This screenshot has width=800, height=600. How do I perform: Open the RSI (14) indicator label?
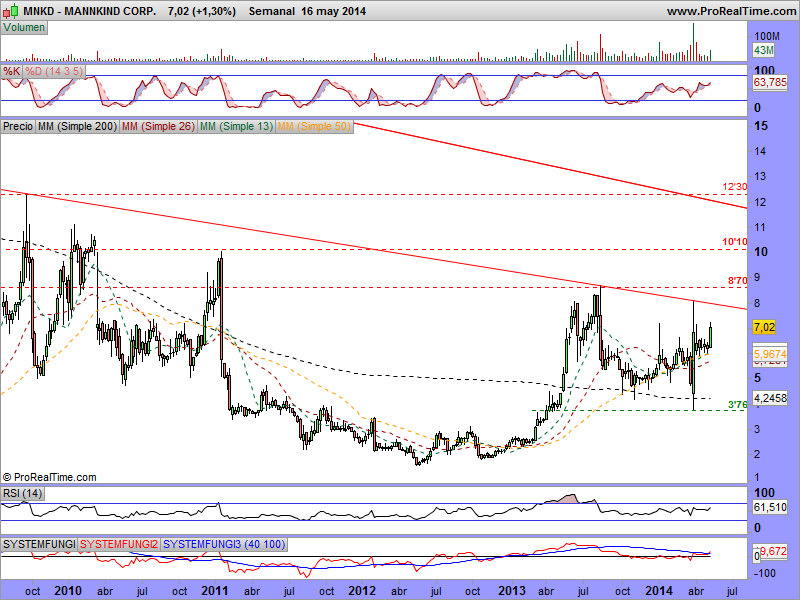[22, 493]
